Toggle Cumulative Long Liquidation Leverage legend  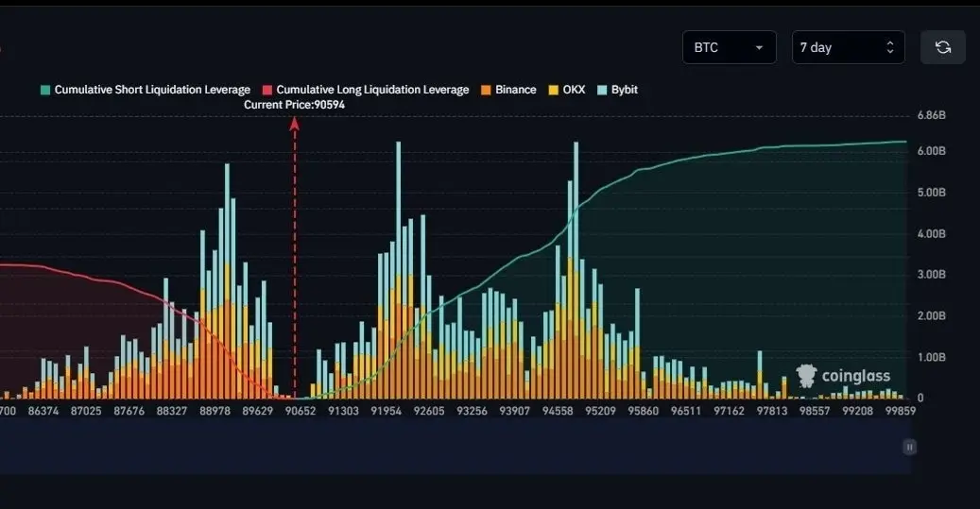[366, 90]
